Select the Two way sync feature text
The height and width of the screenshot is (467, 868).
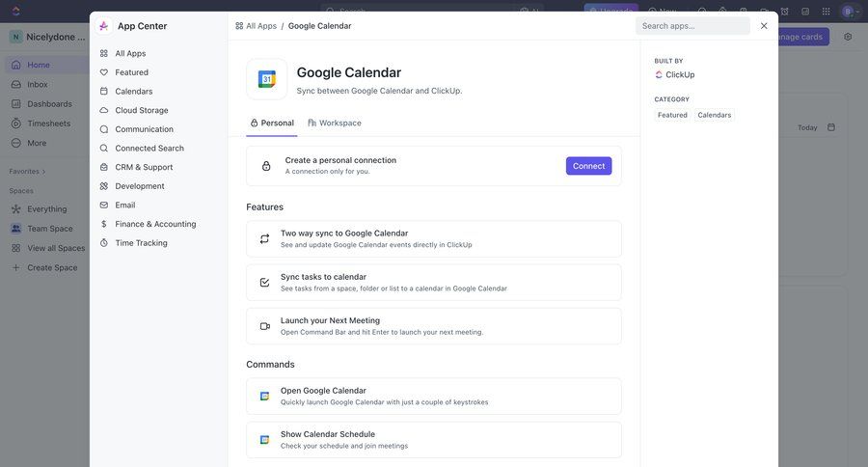click(x=343, y=233)
